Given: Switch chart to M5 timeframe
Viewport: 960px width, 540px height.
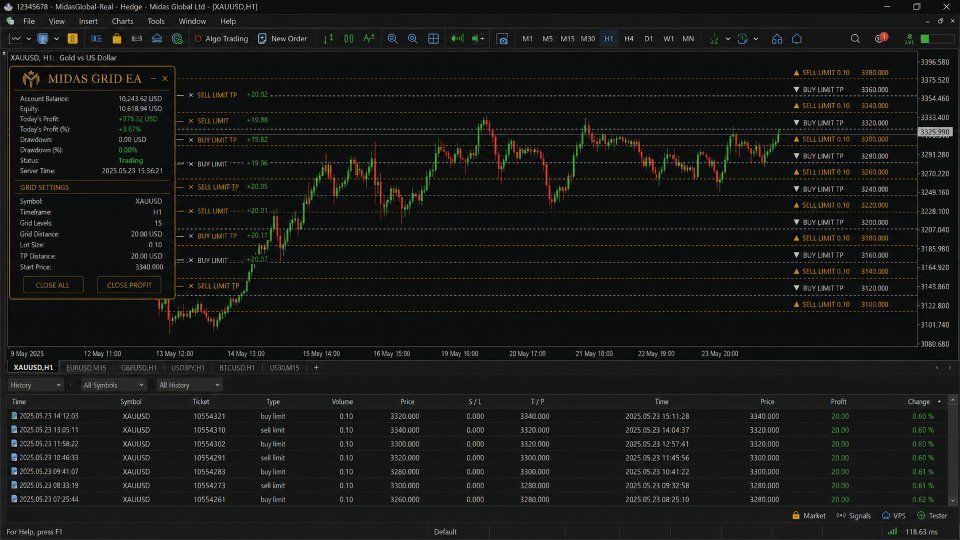Looking at the screenshot, I should (547, 39).
